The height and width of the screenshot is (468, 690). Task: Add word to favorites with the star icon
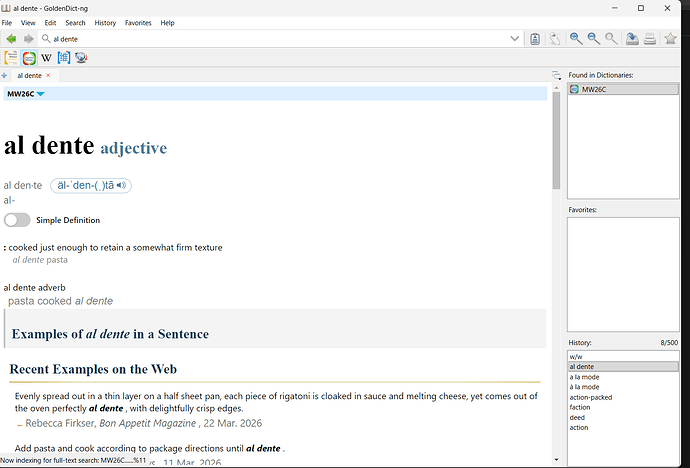(670, 39)
